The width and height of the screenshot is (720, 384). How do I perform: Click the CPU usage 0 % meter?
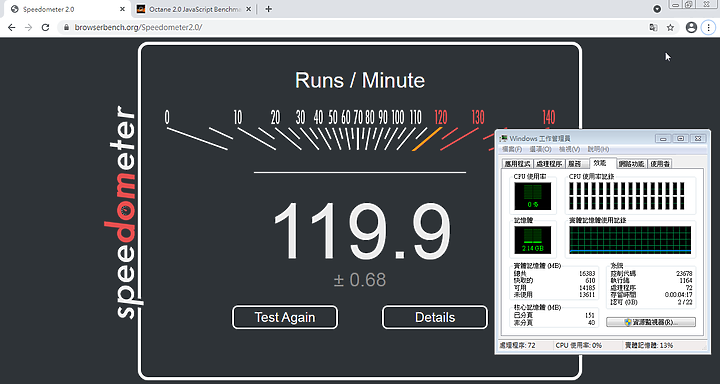[x=533, y=196]
